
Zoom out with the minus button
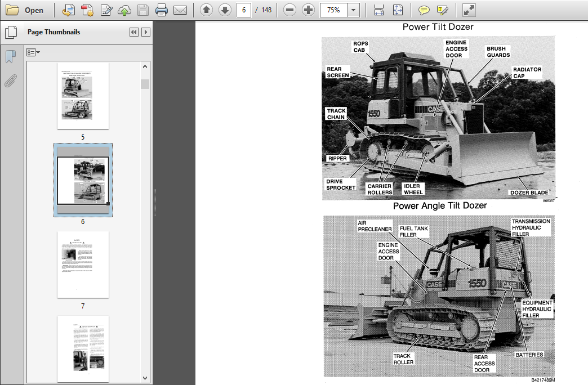click(x=289, y=10)
